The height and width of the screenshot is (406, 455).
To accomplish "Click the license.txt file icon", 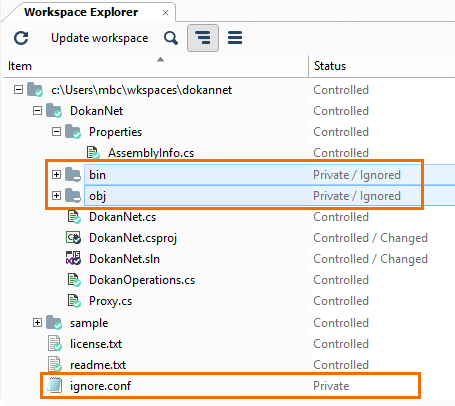I will pyautogui.click(x=55, y=344).
